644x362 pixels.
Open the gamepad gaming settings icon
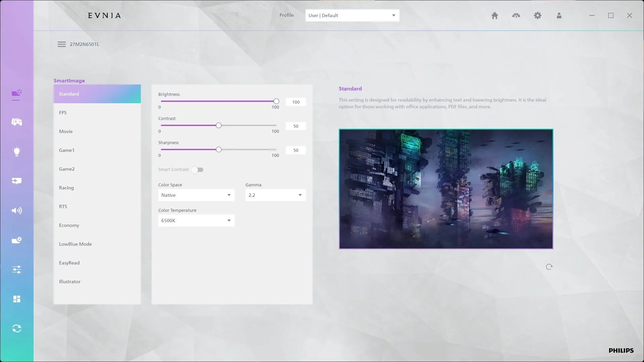coord(17,122)
